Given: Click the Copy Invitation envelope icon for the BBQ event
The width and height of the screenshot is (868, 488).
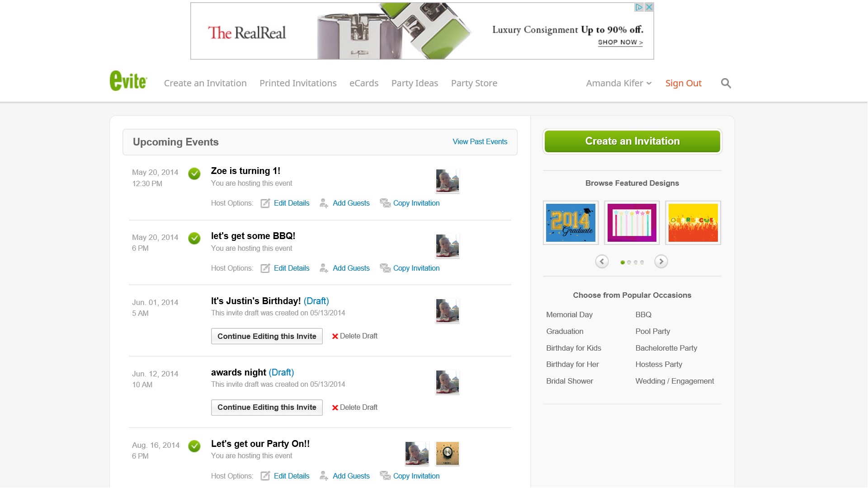Looking at the screenshot, I should tap(385, 268).
